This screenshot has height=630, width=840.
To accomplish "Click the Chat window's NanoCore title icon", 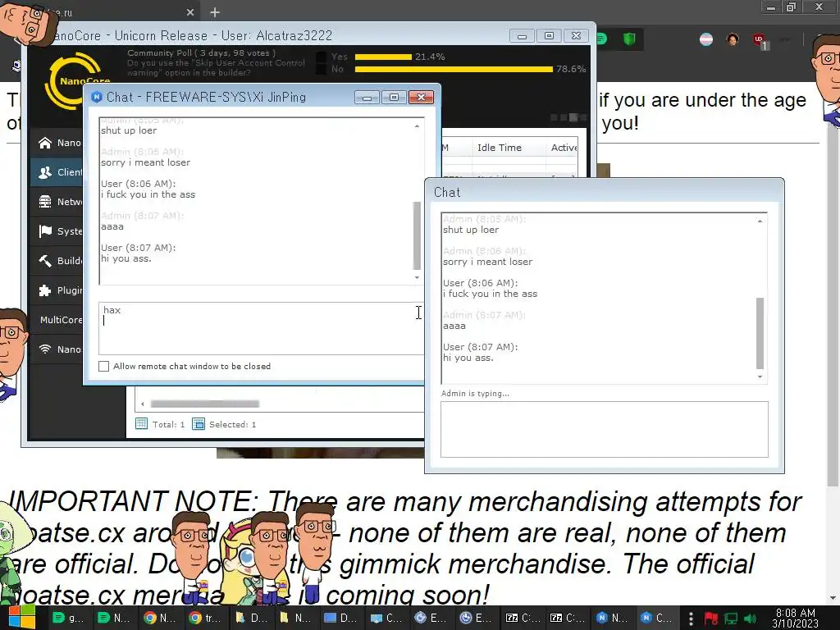I will (x=97, y=97).
